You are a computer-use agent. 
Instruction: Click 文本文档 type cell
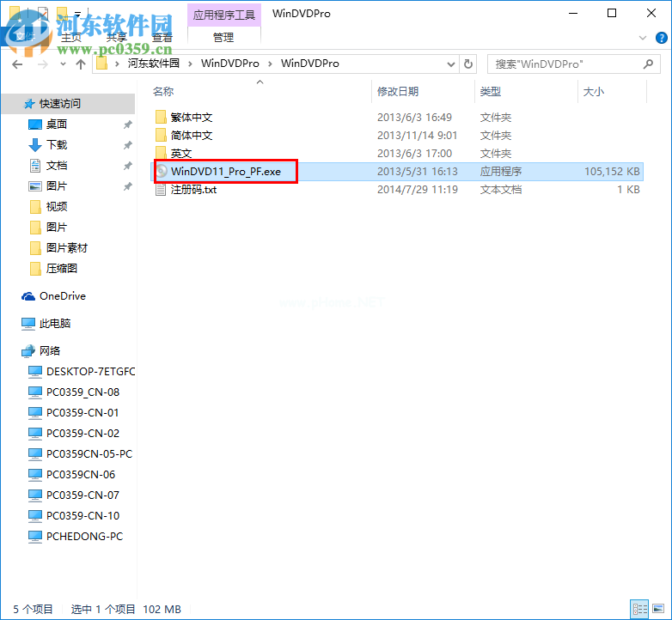(x=501, y=189)
